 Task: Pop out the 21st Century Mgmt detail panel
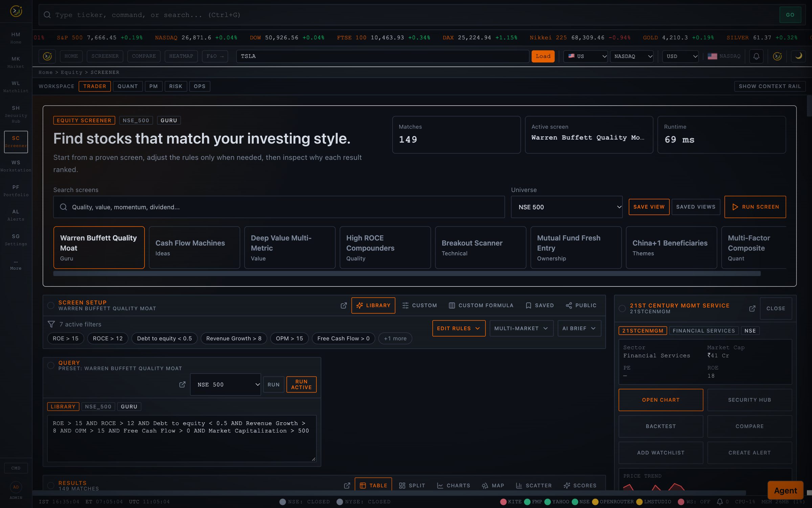pos(752,309)
